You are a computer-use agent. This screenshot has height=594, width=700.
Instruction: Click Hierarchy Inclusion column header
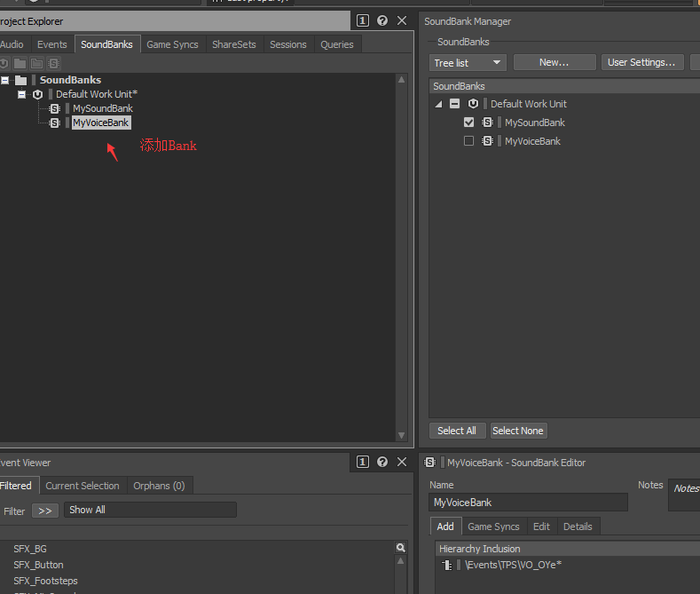point(568,549)
